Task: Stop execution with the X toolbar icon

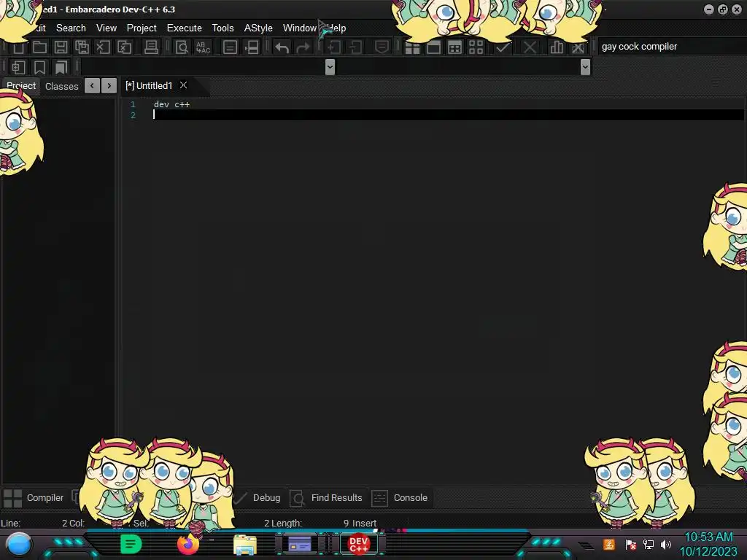Action: coord(530,47)
